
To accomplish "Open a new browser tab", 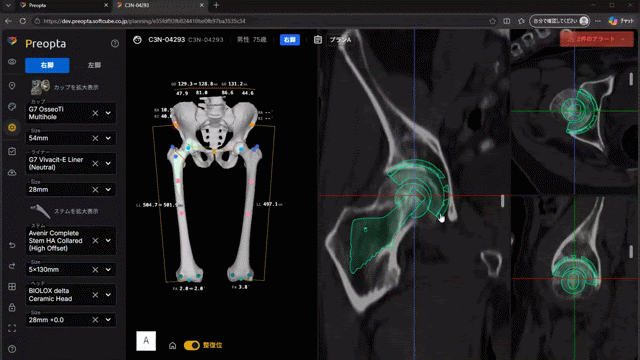I will click(216, 5).
